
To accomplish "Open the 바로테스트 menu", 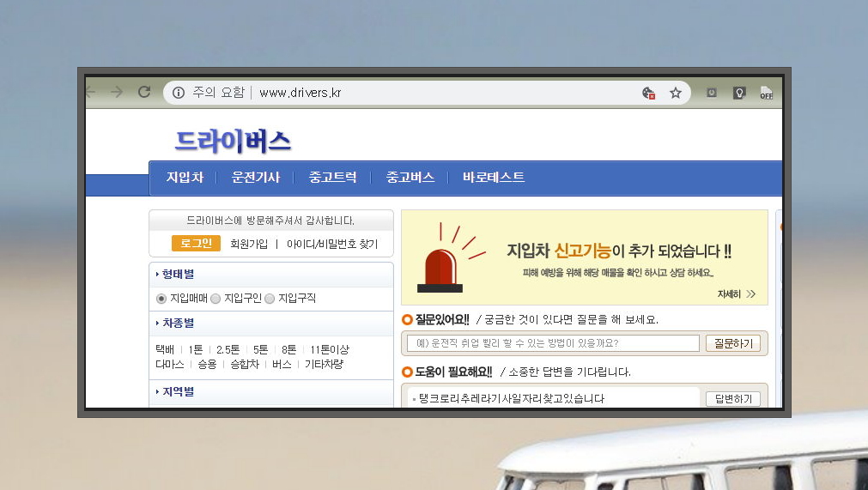I will tap(493, 177).
